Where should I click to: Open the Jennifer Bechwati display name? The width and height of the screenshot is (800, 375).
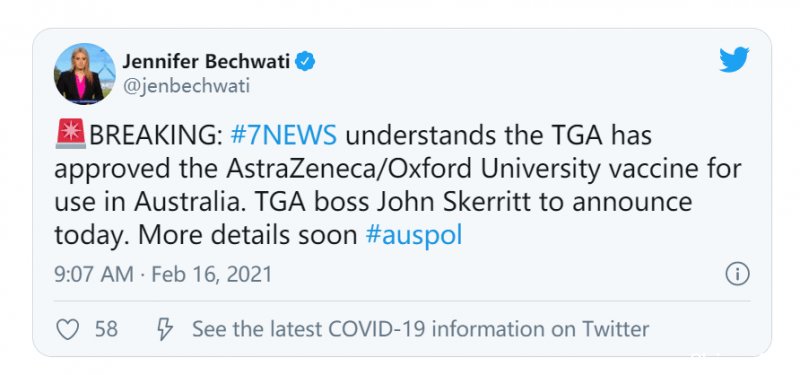pos(207,62)
